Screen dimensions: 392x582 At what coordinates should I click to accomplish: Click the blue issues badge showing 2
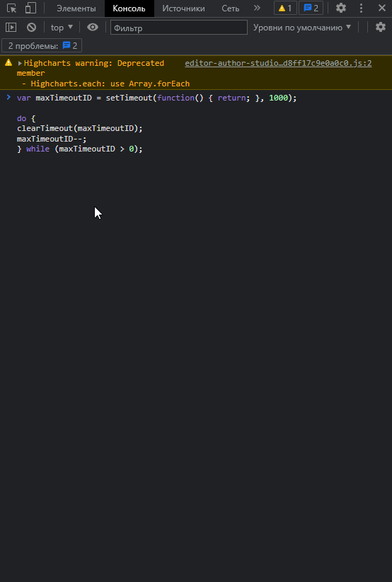pyautogui.click(x=311, y=8)
